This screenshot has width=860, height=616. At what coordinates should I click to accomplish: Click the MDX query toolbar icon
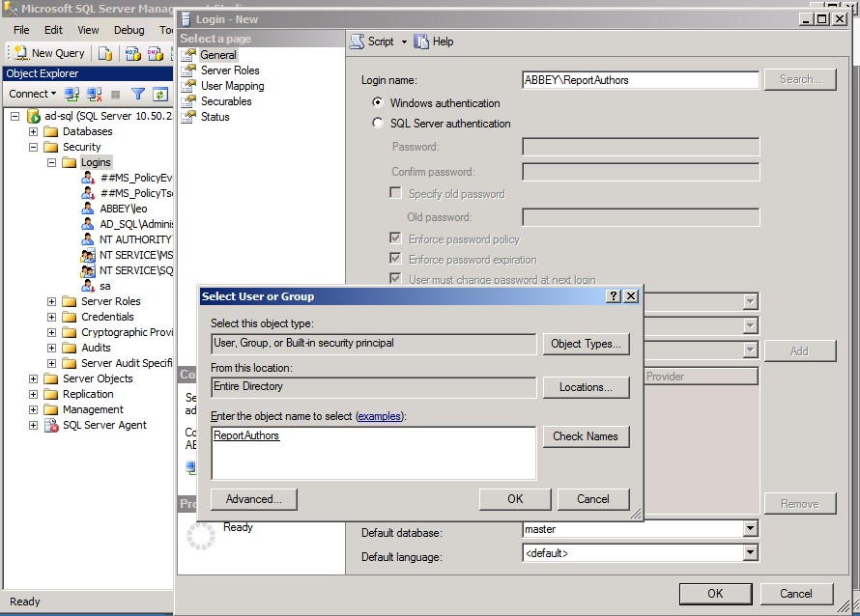click(x=132, y=53)
